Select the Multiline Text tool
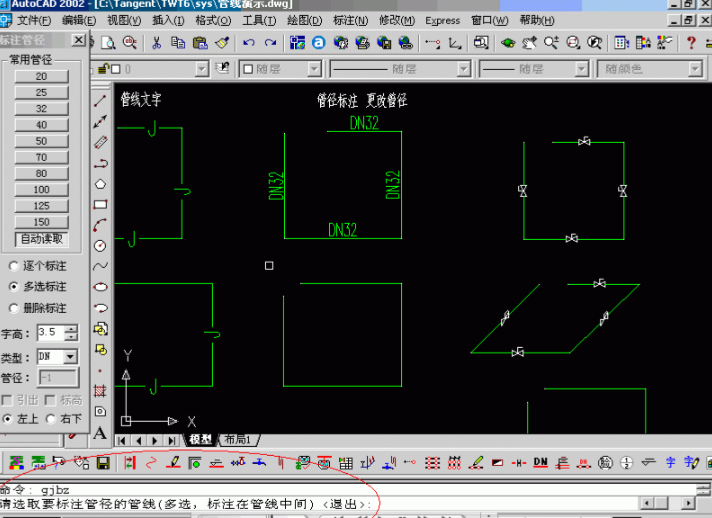712x518 pixels. pos(100,431)
